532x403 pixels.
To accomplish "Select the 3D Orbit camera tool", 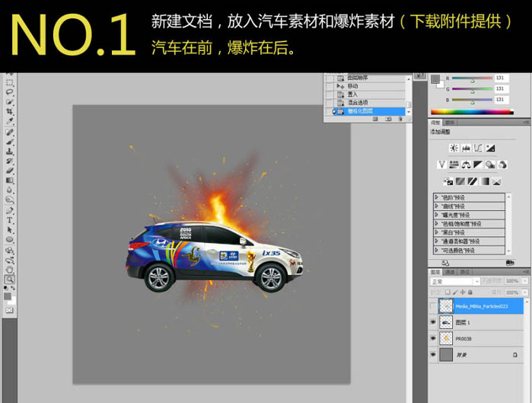I will pos(9,260).
